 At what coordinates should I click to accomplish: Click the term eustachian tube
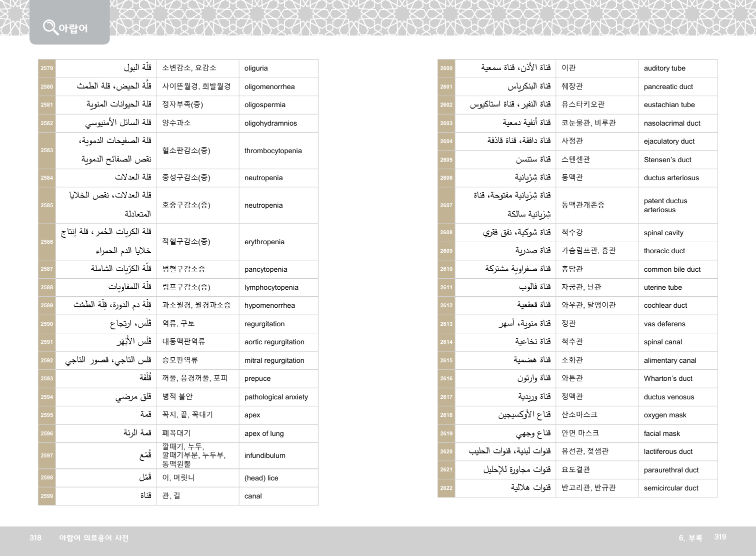(x=669, y=105)
